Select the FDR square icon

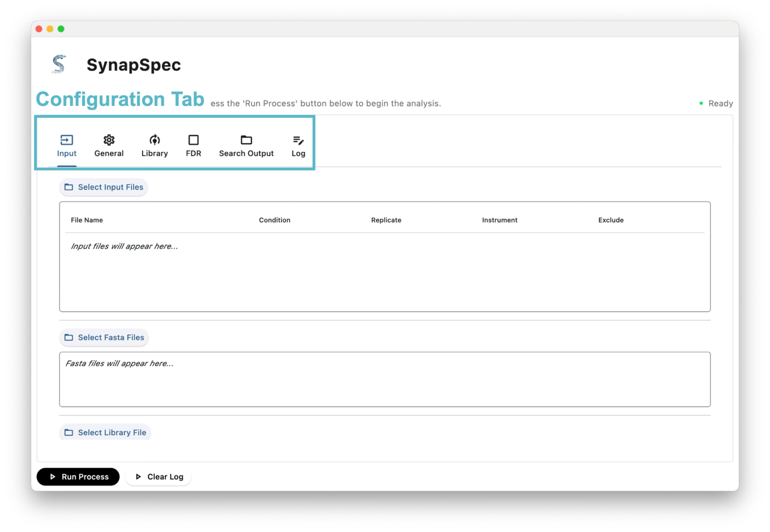pyautogui.click(x=193, y=140)
